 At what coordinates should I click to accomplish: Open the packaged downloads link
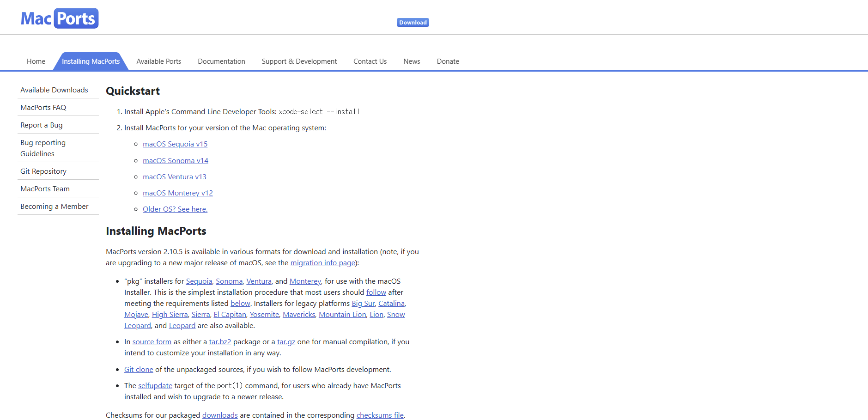220,415
